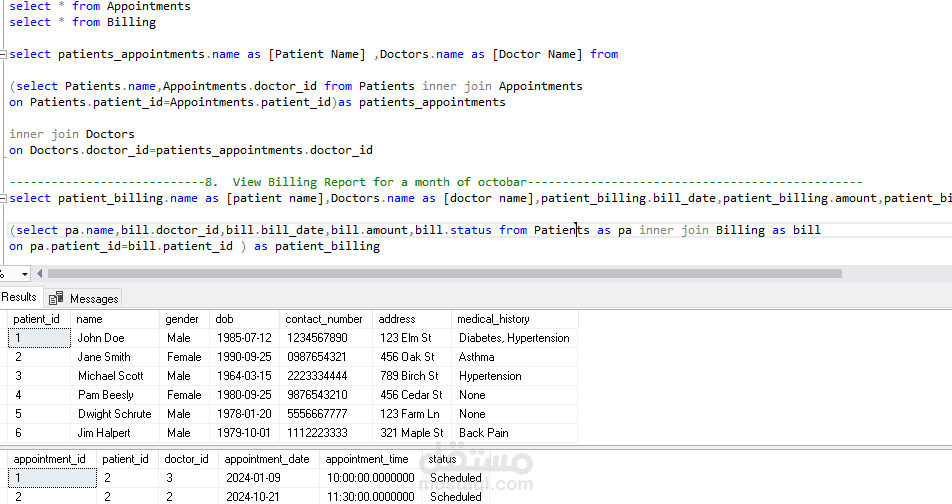
Task: Select Jim Halpert's Back Pain cell
Action: point(484,433)
